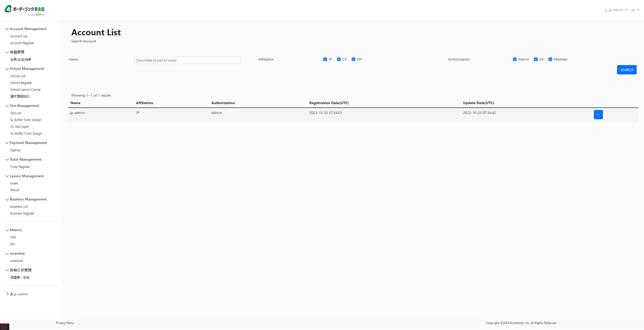
Task: Collapse the Slot Management section
Action: click(x=7, y=106)
